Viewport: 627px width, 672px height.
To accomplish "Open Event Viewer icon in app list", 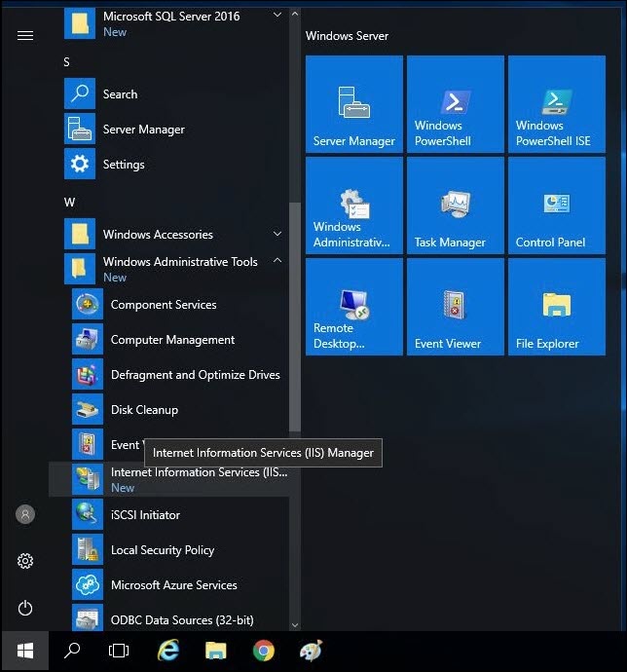I will click(x=88, y=444).
